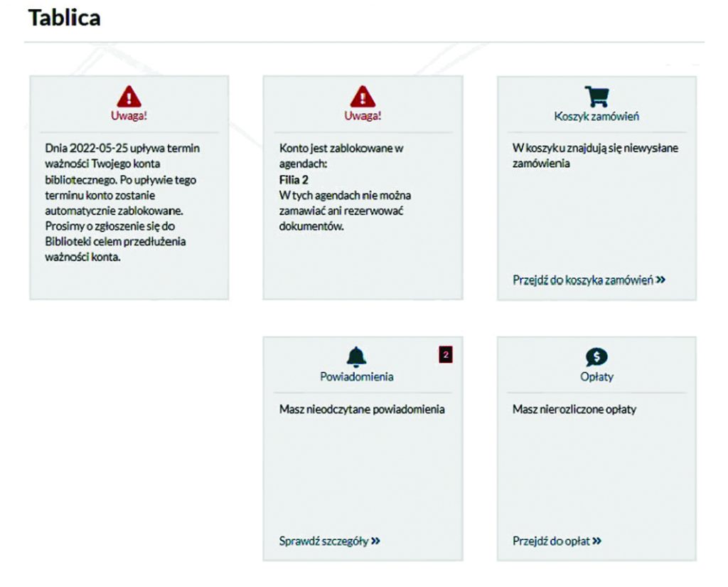Select the Opłaty card heading
The height and width of the screenshot is (587, 728).
596,376
